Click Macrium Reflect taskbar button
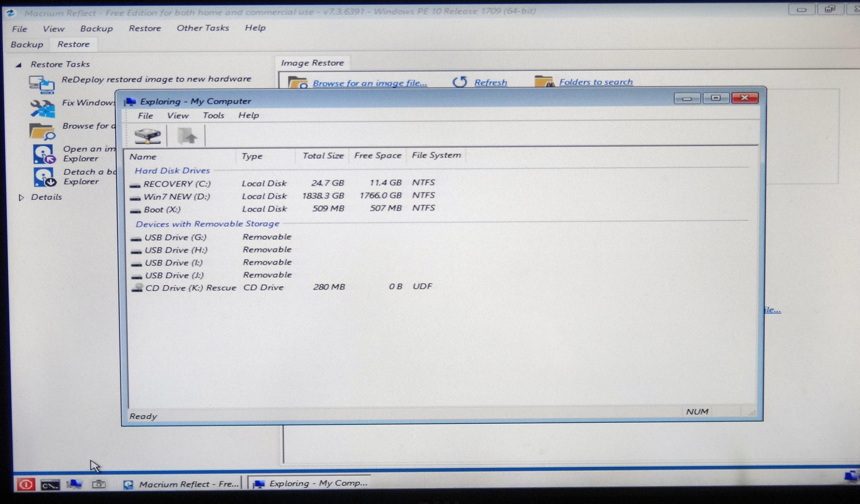 [181, 484]
